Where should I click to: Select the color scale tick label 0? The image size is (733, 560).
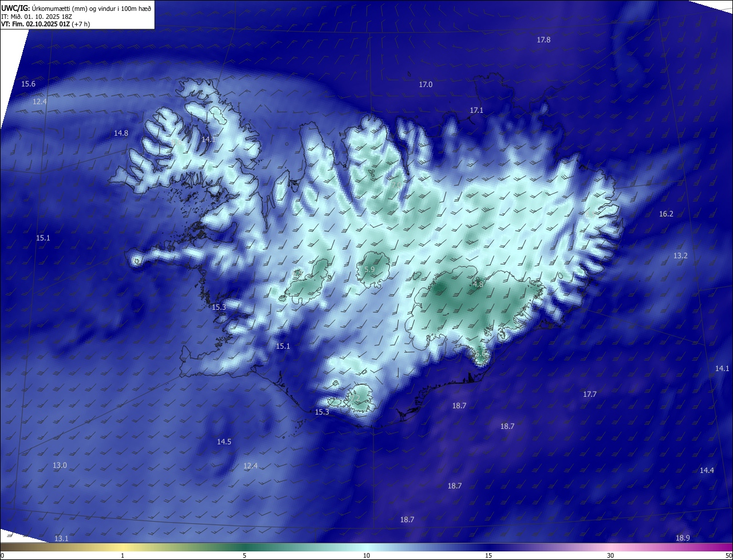point(2,555)
